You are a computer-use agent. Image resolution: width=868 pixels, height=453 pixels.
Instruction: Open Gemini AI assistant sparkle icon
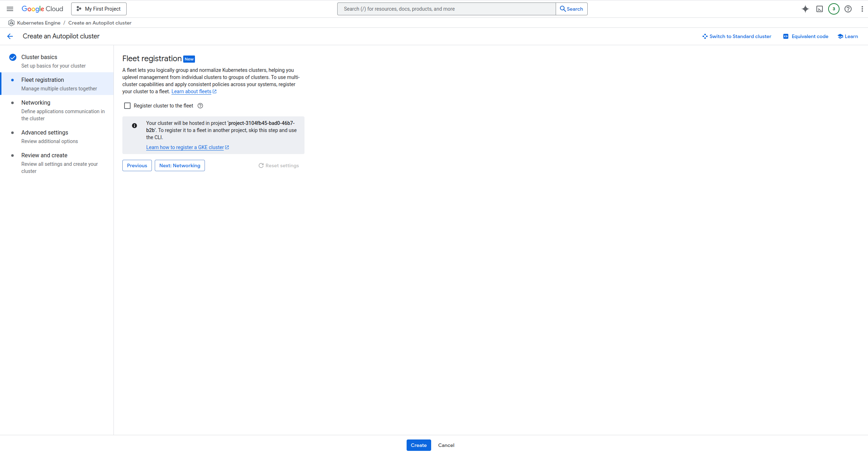tap(805, 9)
